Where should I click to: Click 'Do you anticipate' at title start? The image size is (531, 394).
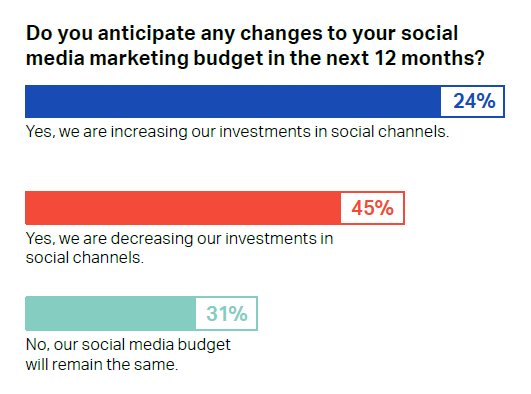[x=111, y=34]
